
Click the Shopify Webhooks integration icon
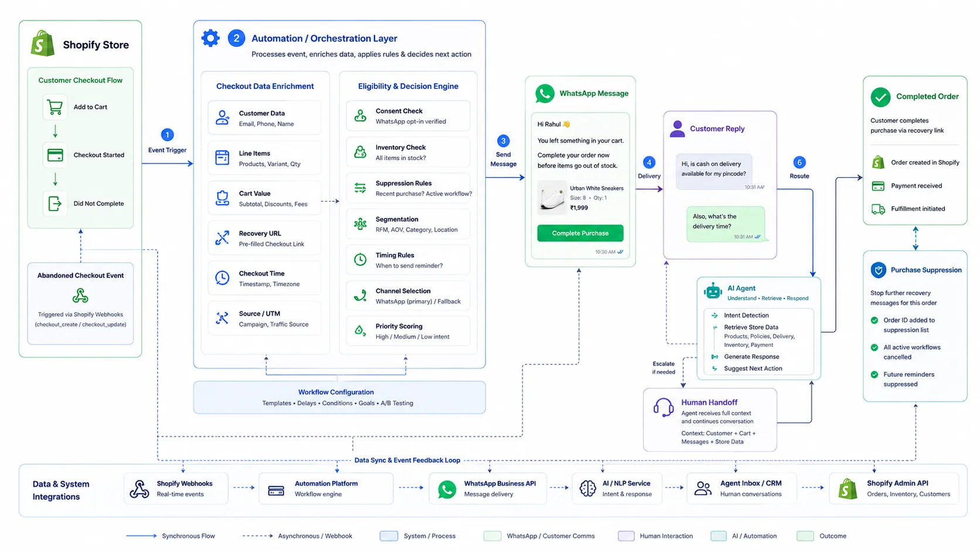coord(139,489)
